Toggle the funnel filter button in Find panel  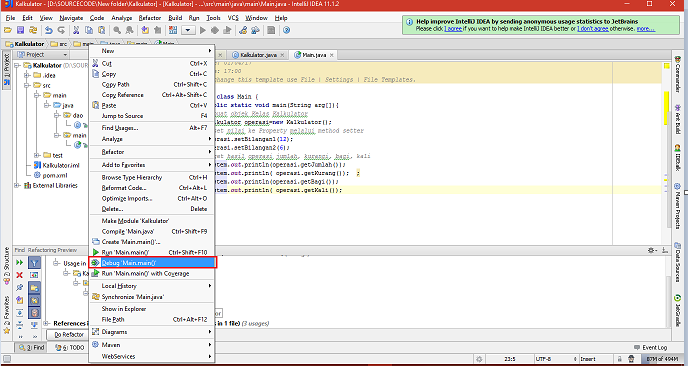(x=35, y=262)
